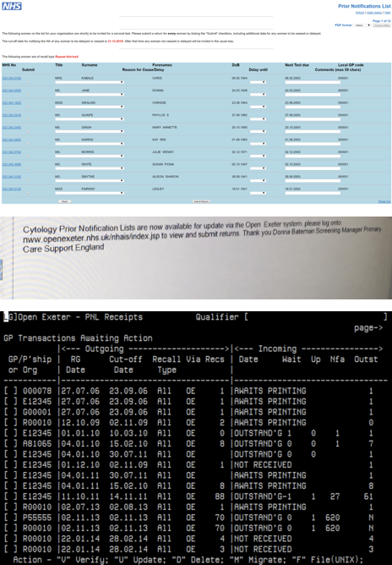This screenshot has height=565, width=392.
Task: Go to the next page via Page On
Action: 384,201
